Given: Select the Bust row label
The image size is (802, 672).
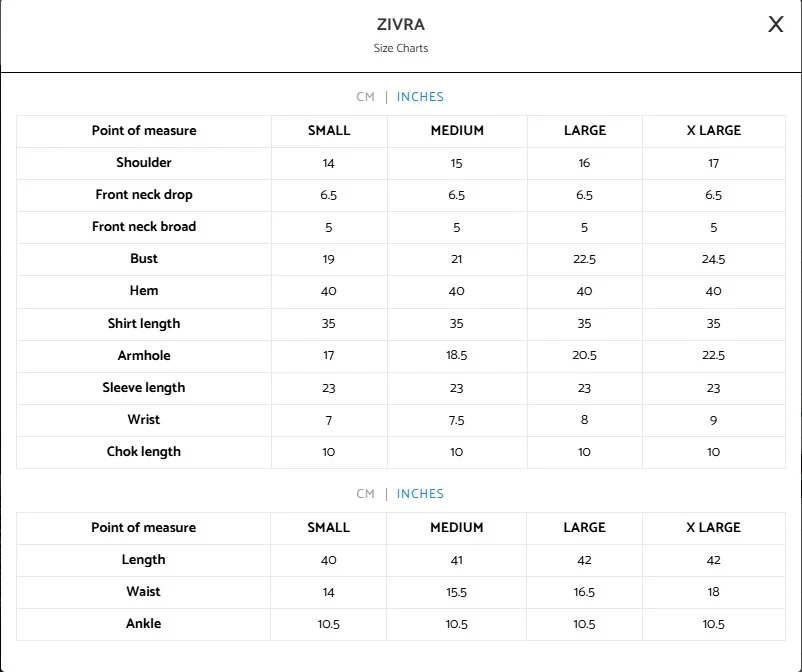Looking at the screenshot, I should coord(144,259).
